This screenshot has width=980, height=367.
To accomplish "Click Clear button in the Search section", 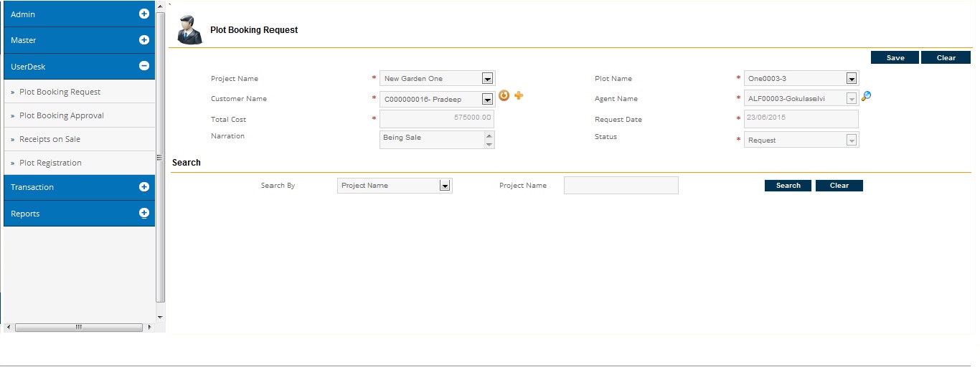I will click(x=839, y=186).
